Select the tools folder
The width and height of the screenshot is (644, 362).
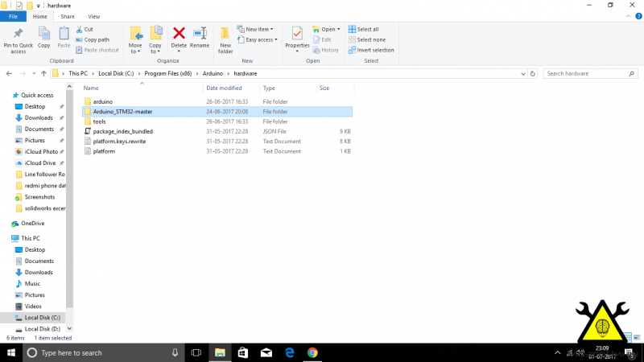point(217,121)
